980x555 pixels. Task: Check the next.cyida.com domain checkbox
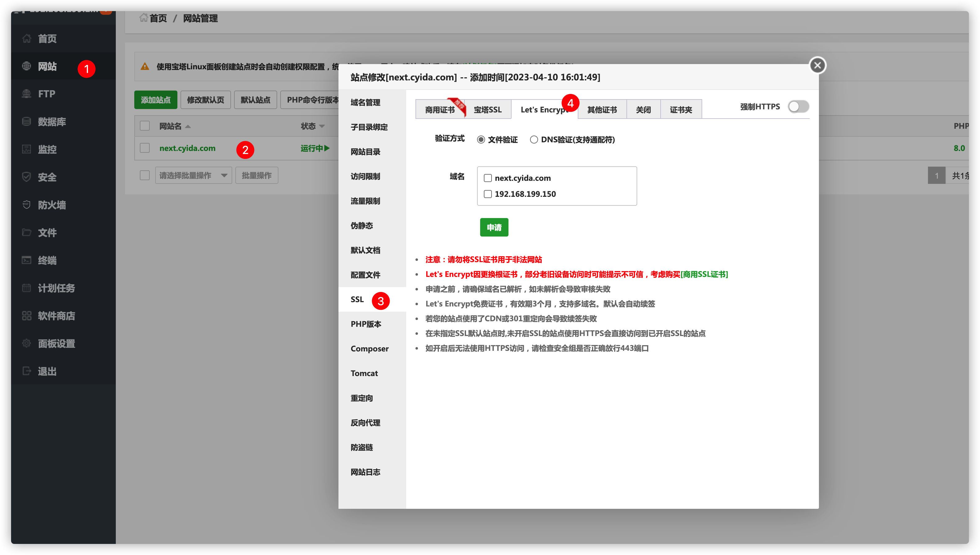(488, 178)
